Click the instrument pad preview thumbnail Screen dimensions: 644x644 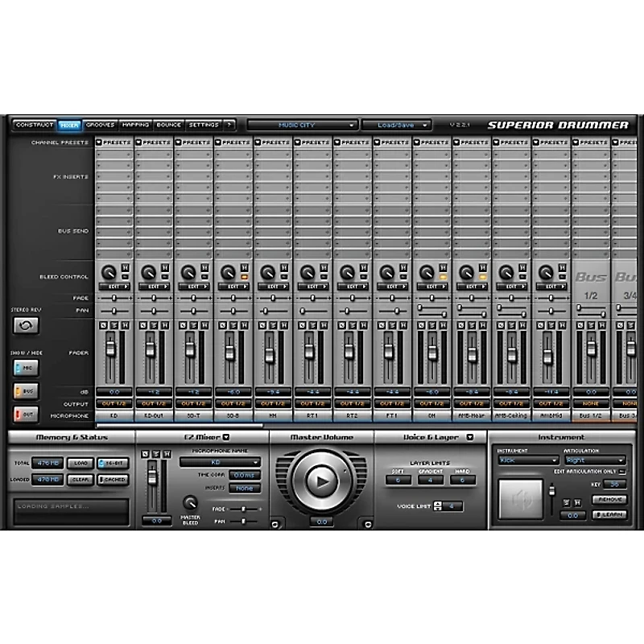coord(520,499)
